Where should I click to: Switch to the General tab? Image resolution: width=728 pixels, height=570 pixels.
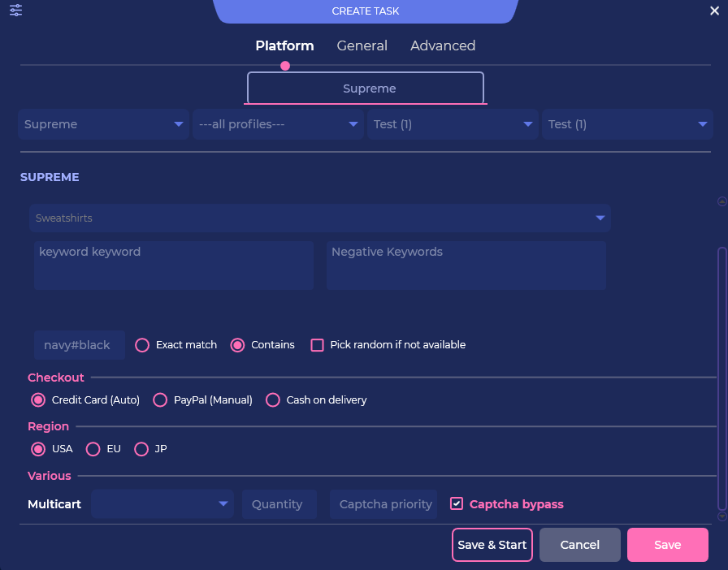(x=362, y=46)
